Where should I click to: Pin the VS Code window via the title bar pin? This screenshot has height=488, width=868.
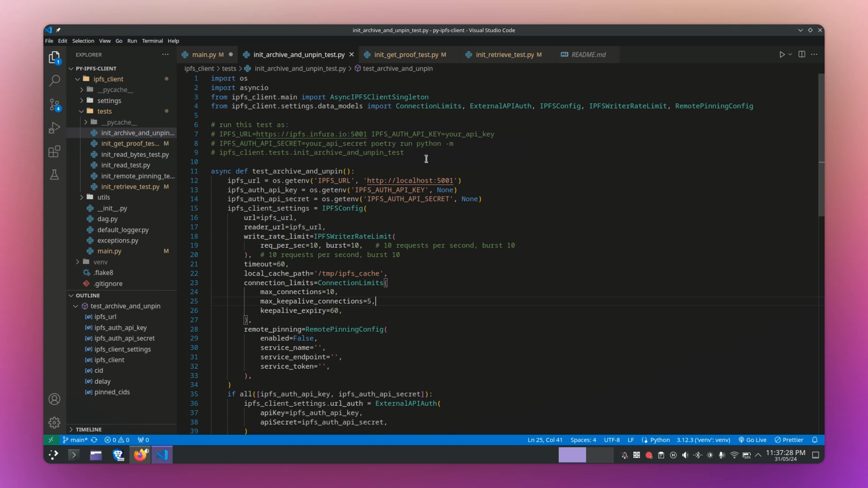pyautogui.click(x=58, y=30)
